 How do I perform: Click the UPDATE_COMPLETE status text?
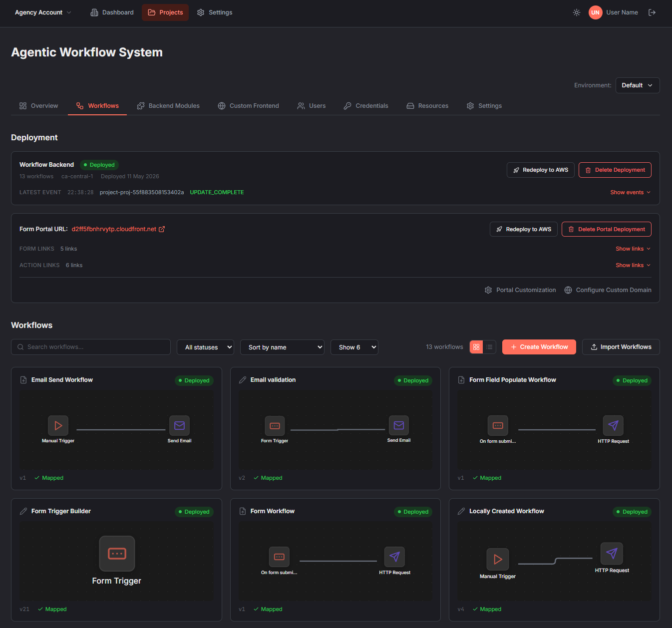(x=217, y=192)
